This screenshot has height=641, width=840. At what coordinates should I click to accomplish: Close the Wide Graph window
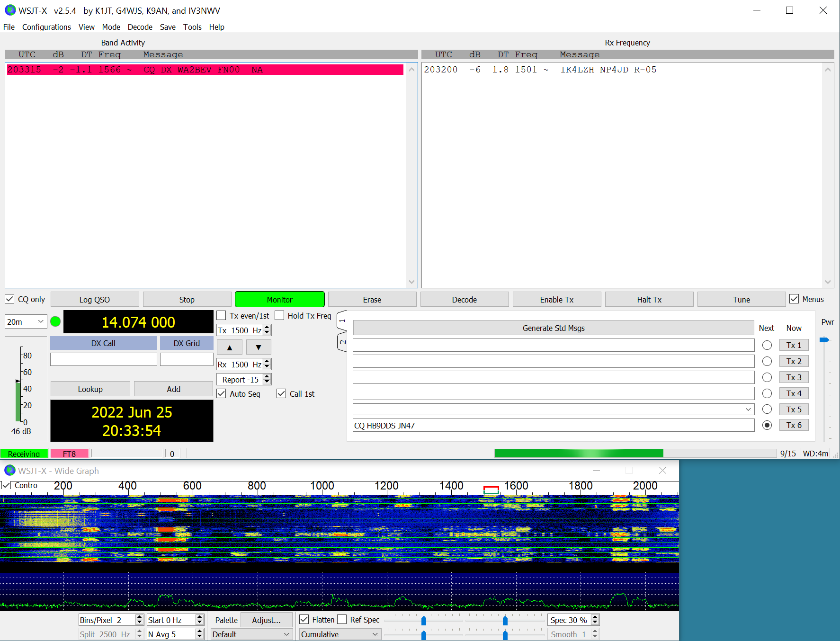tap(662, 471)
